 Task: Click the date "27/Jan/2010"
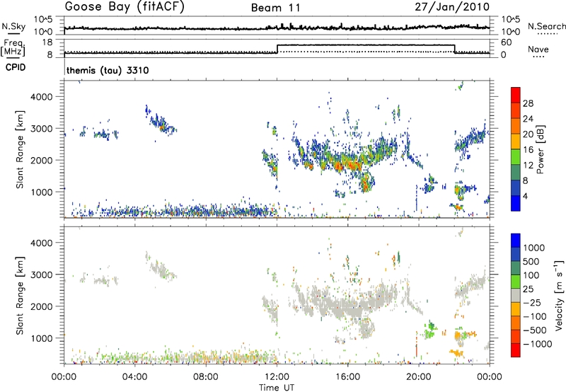(452, 7)
